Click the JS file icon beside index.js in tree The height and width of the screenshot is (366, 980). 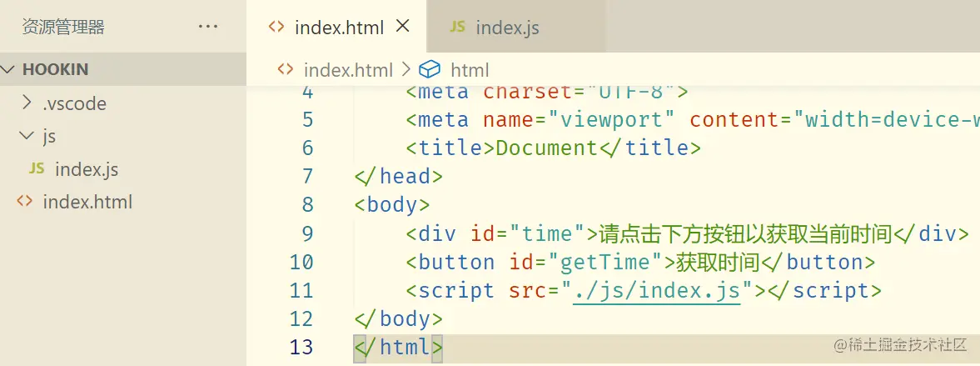click(37, 169)
